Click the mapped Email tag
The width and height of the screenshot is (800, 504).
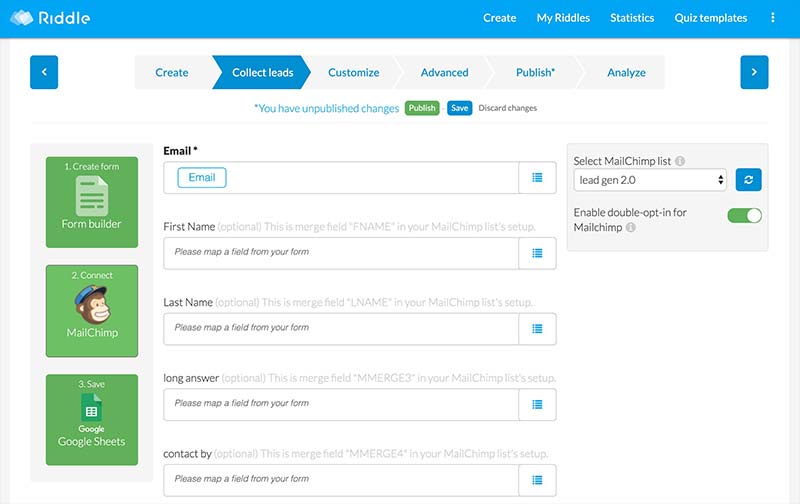click(202, 178)
